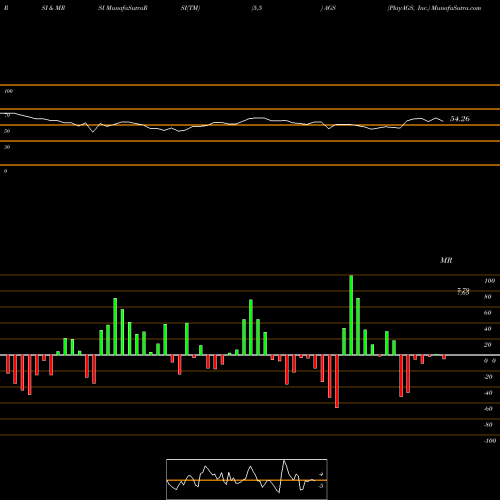This screenshot has height=500, width=500.
Task: Click the MR axis label -60
Action: [x=488, y=409]
